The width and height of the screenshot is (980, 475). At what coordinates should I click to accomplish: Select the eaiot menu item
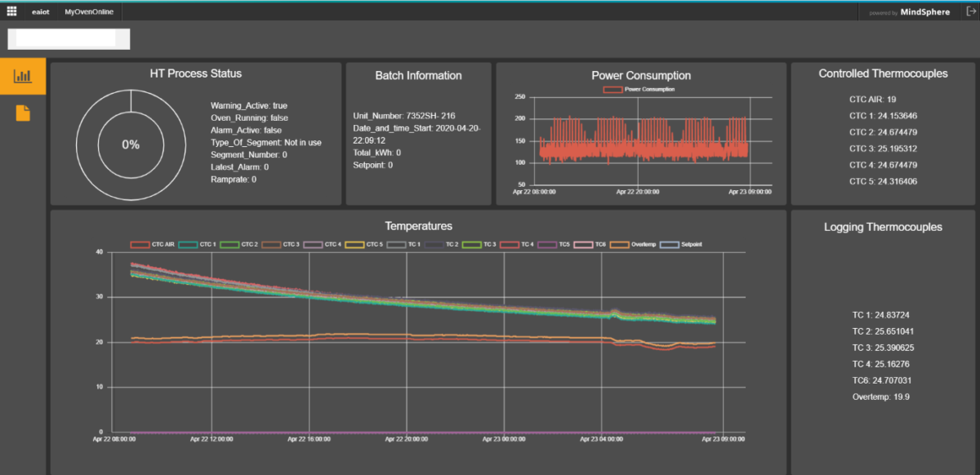click(40, 11)
